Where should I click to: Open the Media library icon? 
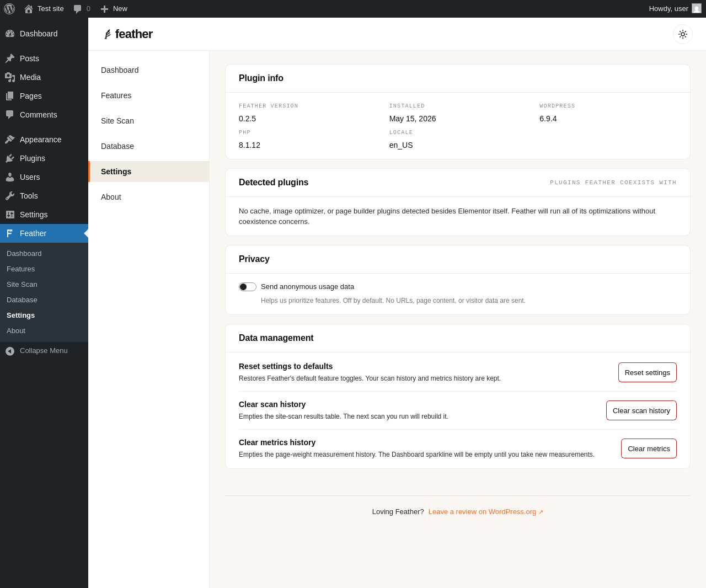click(10, 77)
